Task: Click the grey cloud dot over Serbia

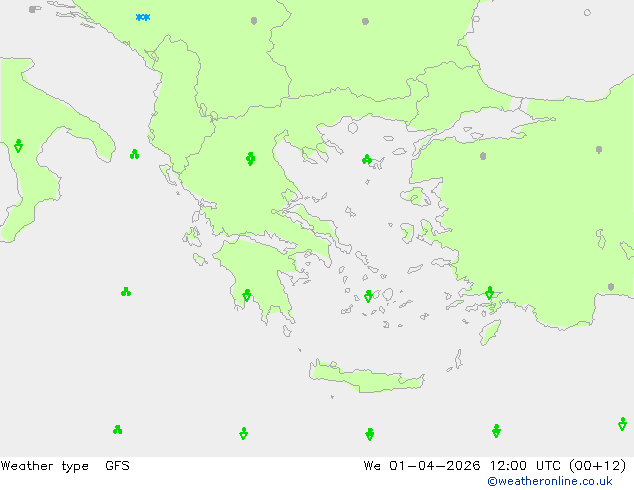Action: click(x=254, y=21)
